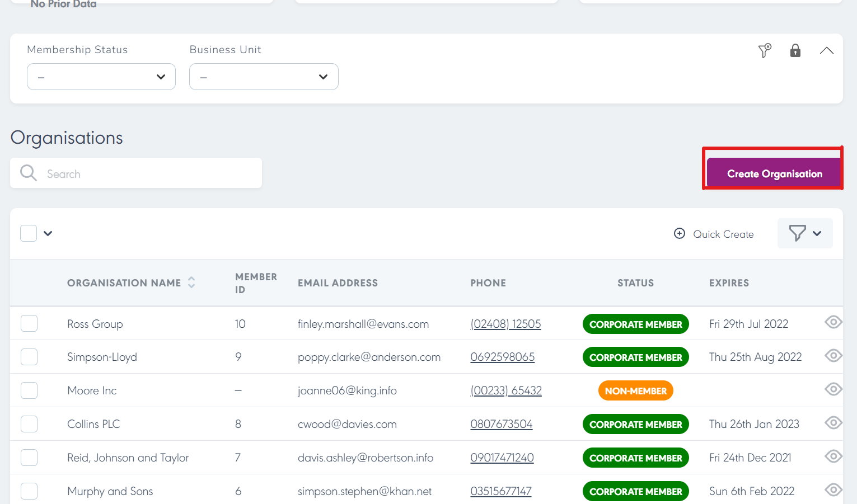Open the Membership Status dropdown

101,77
